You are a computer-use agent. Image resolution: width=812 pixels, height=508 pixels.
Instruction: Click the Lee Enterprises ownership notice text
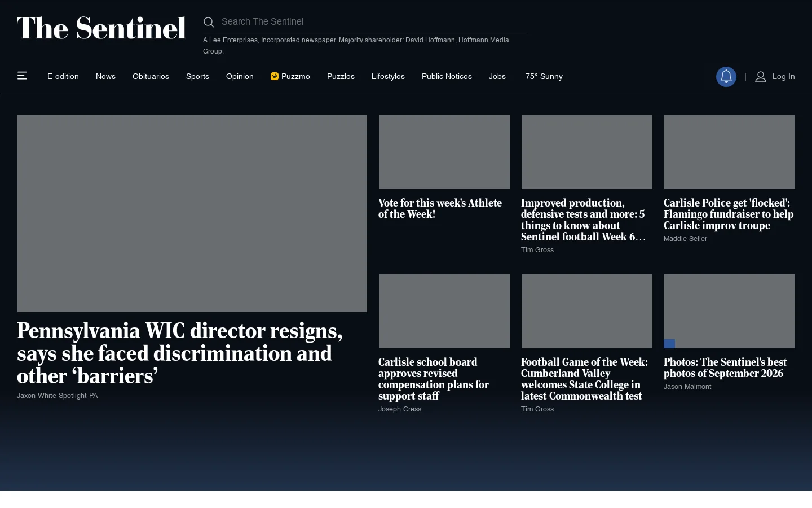(356, 46)
